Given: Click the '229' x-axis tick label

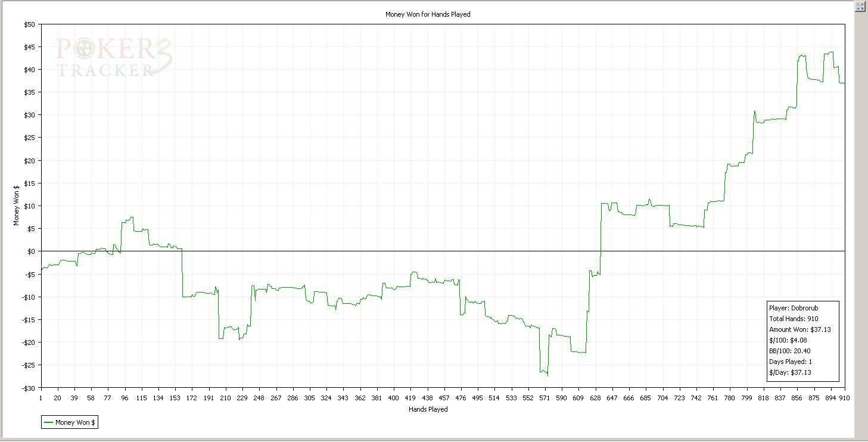Looking at the screenshot, I should click(x=242, y=398).
